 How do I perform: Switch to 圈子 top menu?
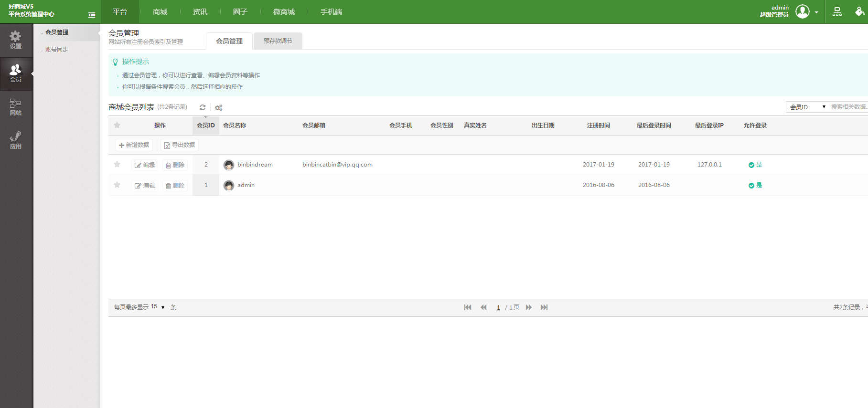click(x=240, y=11)
